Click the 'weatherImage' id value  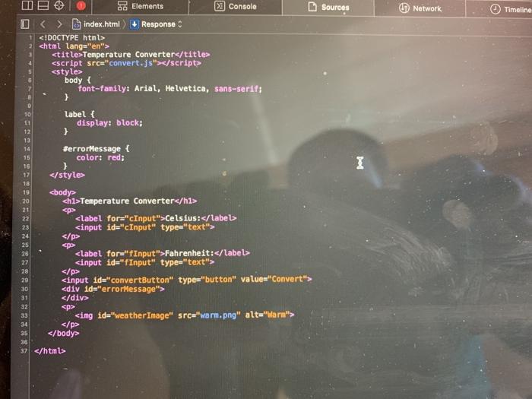pyautogui.click(x=142, y=315)
